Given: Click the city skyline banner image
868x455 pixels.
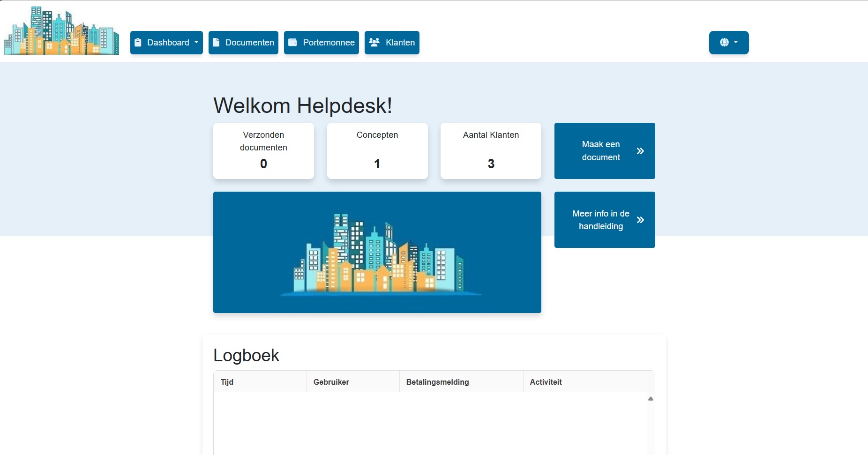Looking at the screenshot, I should 377,252.
